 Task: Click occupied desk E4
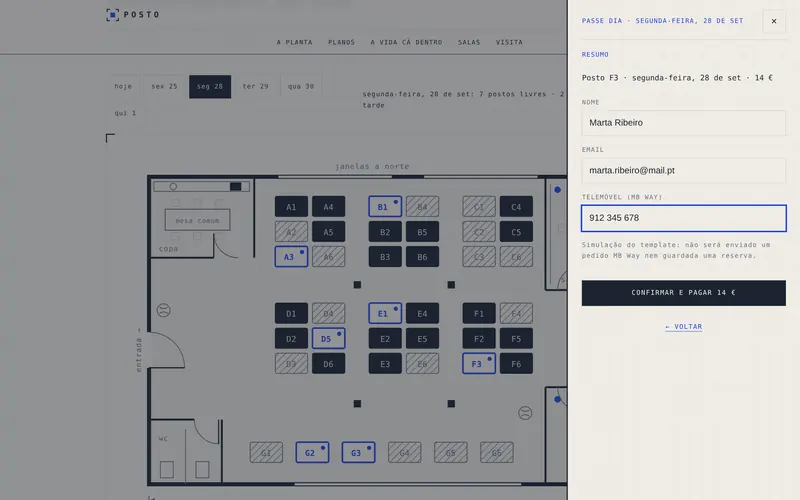pos(422,313)
